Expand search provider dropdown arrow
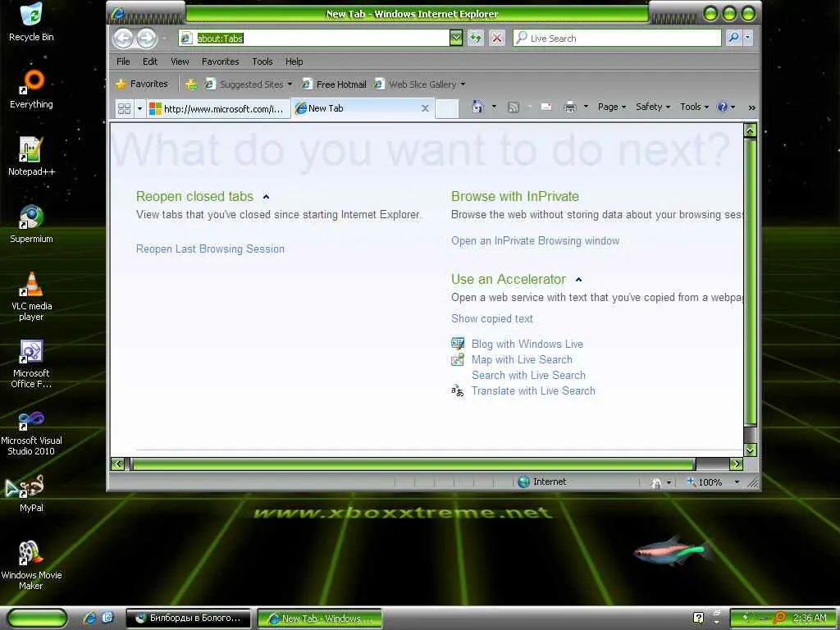The width and height of the screenshot is (840, 630). [748, 38]
